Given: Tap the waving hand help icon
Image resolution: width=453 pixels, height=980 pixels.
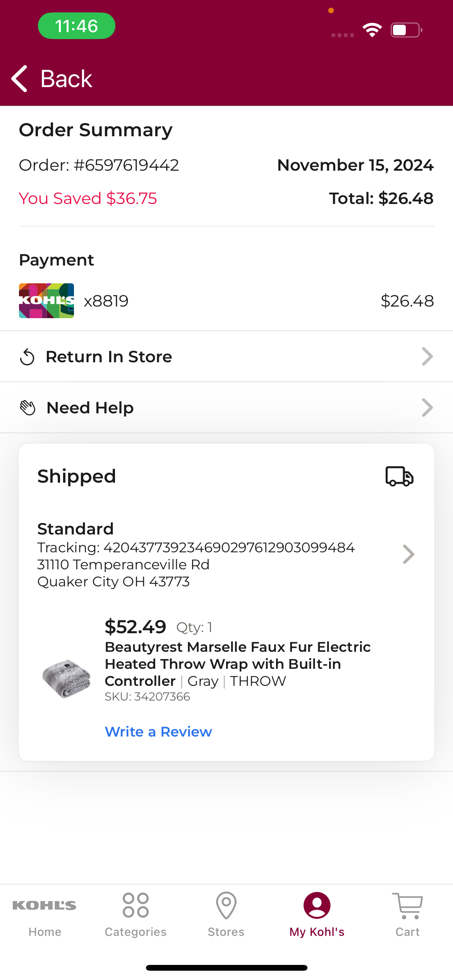Looking at the screenshot, I should point(27,408).
